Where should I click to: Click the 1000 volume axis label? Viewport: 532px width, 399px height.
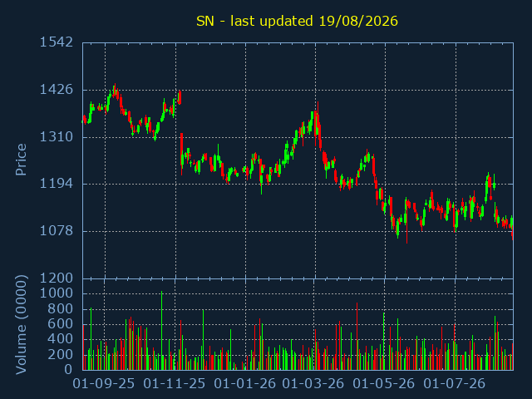click(57, 293)
